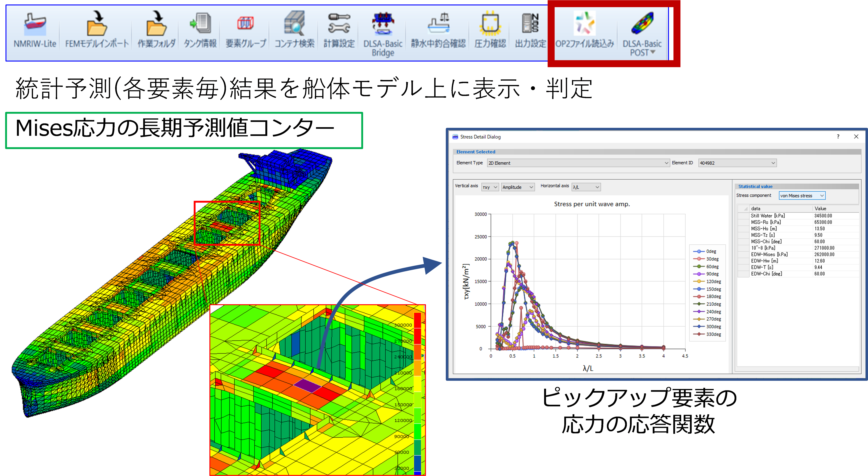Open FEMモデルインポート folder icon
Viewport: 868px width, 476px height.
(97, 24)
